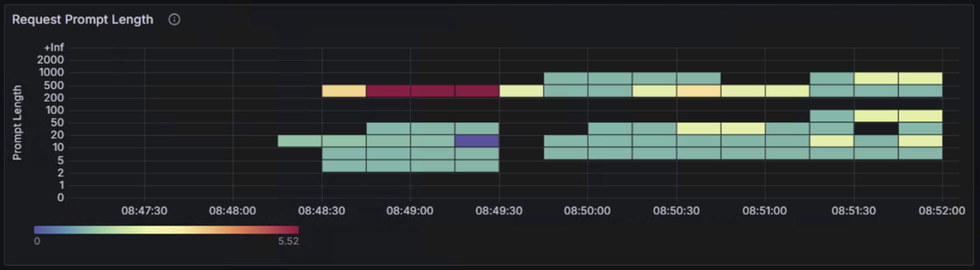Click the leftmost green cell in 10-20 row
Image resolution: width=980 pixels, height=270 pixels.
pyautogui.click(x=300, y=141)
